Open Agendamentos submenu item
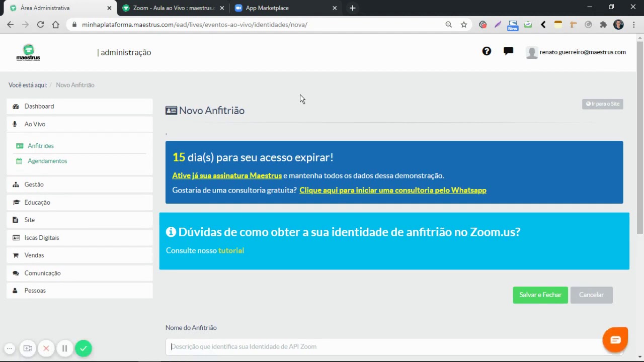Image resolution: width=644 pixels, height=362 pixels. (47, 161)
